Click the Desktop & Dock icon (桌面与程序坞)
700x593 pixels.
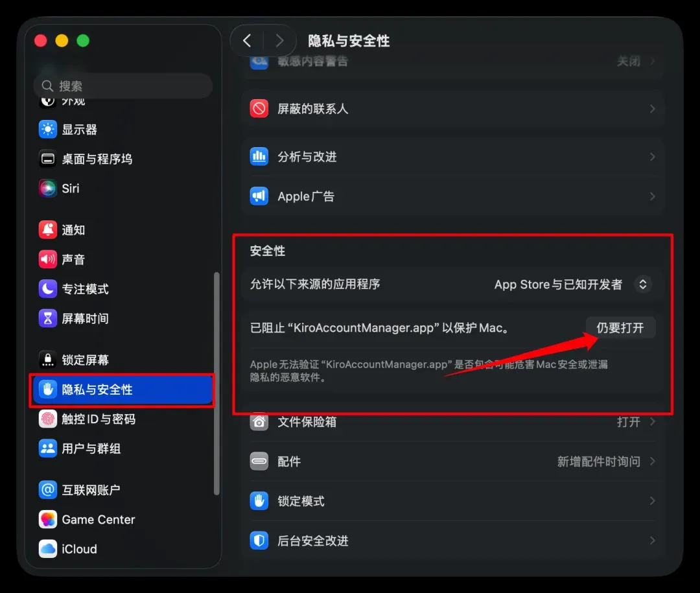(48, 159)
